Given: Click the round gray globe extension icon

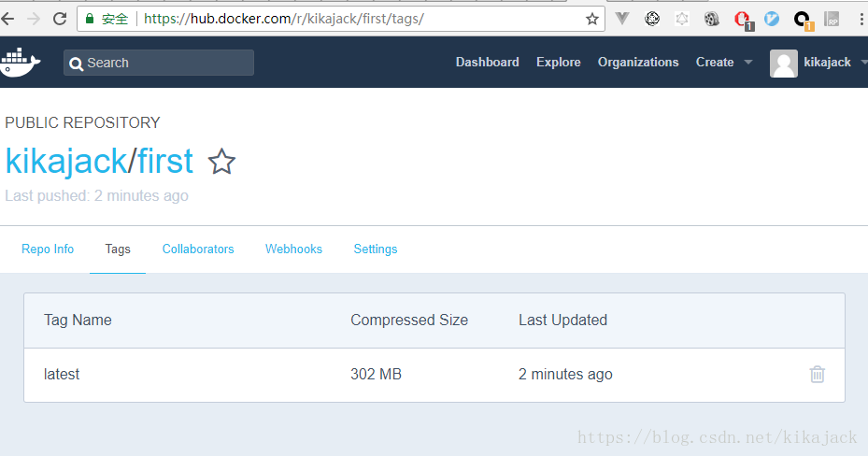Looking at the screenshot, I should (652, 19).
